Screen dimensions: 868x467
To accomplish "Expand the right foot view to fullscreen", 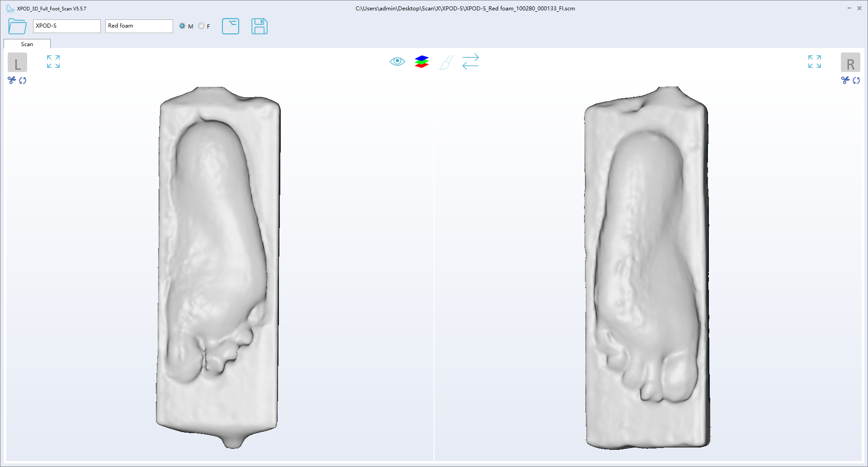I will pyautogui.click(x=814, y=62).
